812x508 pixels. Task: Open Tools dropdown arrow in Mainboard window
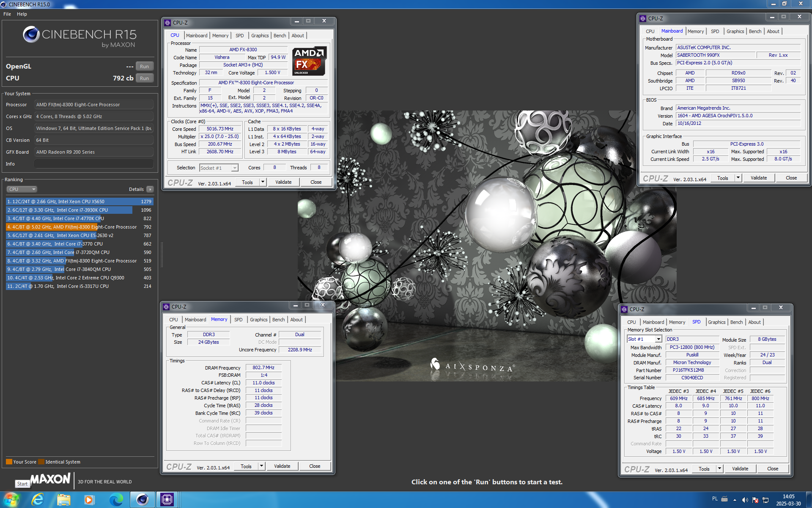tap(738, 178)
